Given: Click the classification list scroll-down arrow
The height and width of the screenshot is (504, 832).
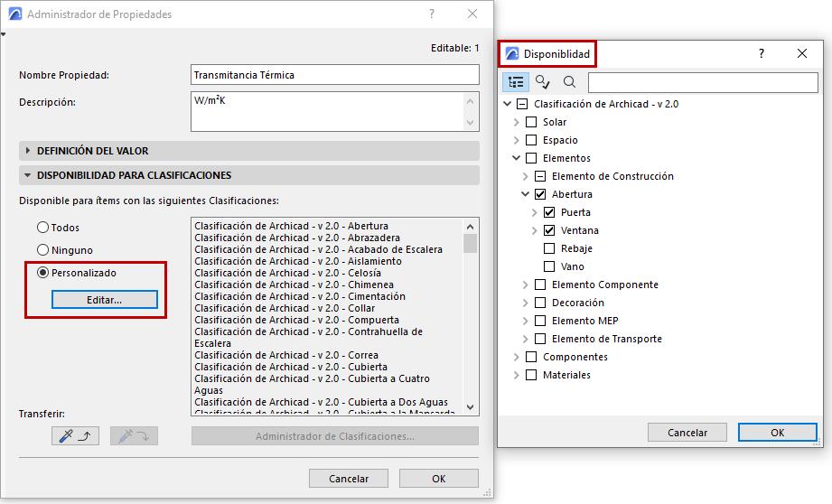Looking at the screenshot, I should pyautogui.click(x=470, y=407).
